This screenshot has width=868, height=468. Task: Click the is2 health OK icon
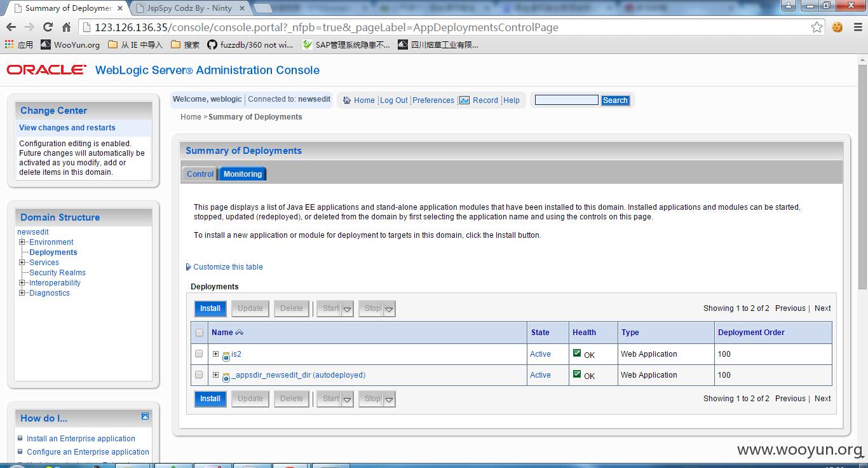coord(577,353)
